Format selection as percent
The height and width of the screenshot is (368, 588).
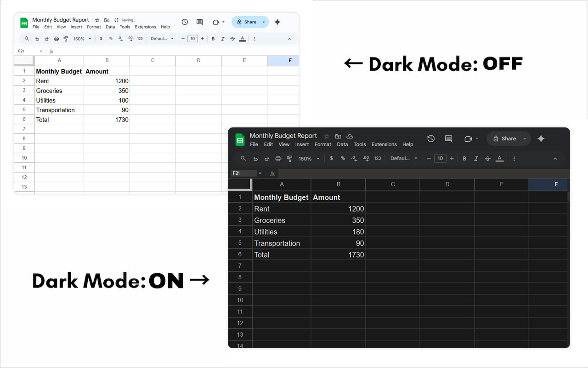(x=343, y=158)
